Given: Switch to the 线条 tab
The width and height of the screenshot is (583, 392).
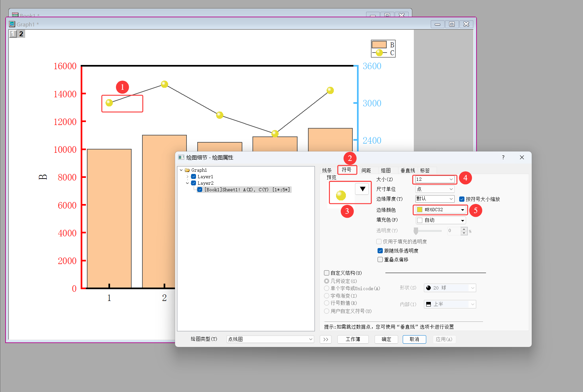Looking at the screenshot, I should point(327,170).
